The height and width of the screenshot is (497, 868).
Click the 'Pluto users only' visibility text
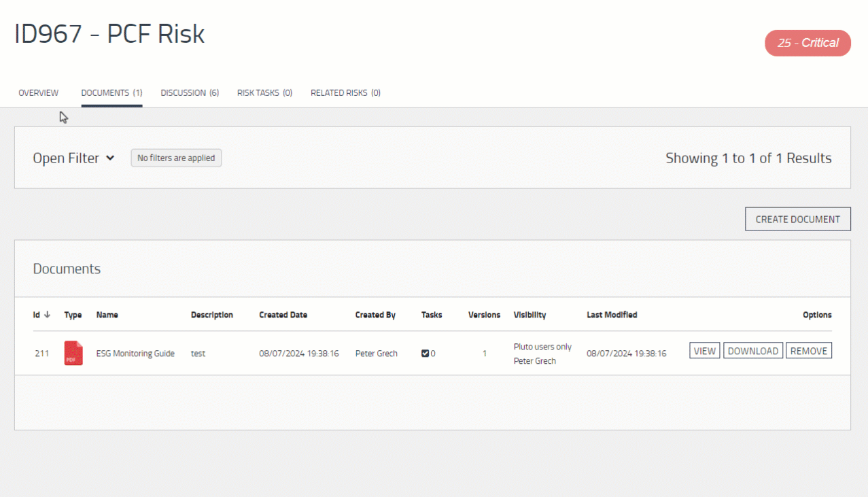coord(542,347)
